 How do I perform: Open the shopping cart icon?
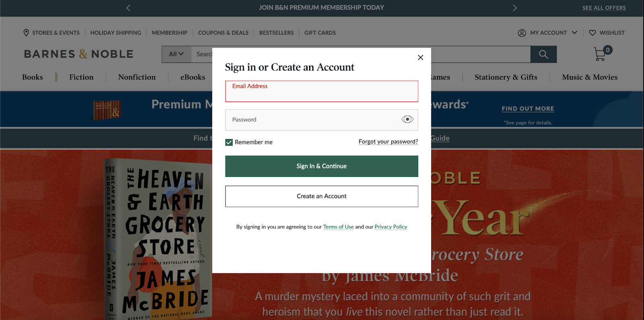tap(600, 54)
